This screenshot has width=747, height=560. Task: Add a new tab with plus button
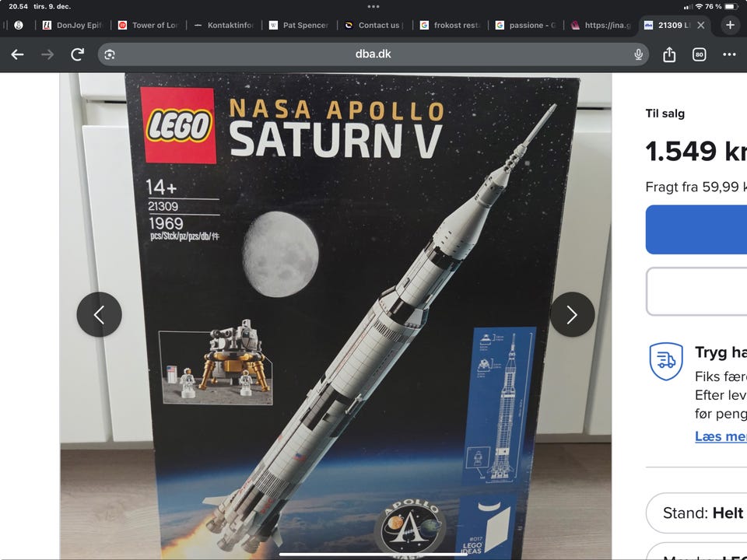730,25
